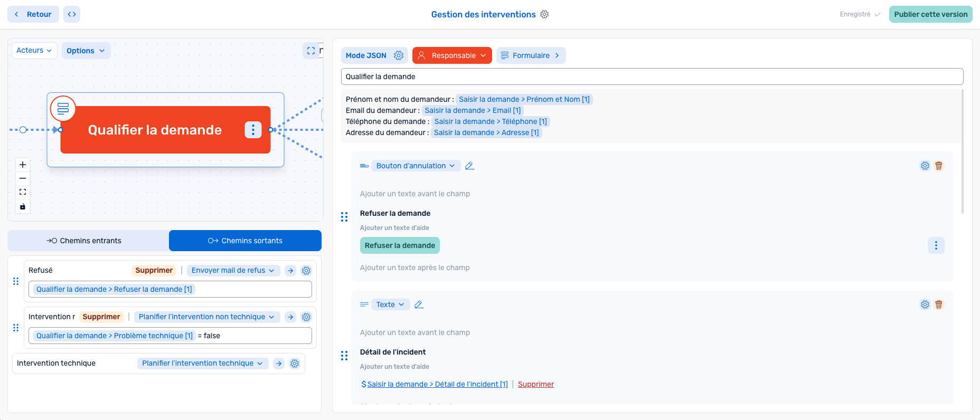Viewport: 980px width, 420px height.
Task: Click the zoom in plus button on canvas
Action: pos(23,165)
